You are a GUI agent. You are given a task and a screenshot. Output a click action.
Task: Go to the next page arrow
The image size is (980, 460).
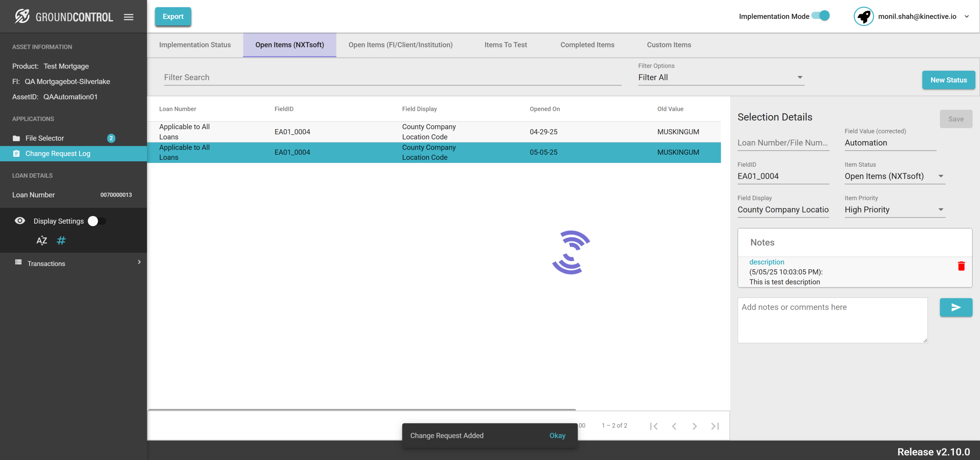694,426
